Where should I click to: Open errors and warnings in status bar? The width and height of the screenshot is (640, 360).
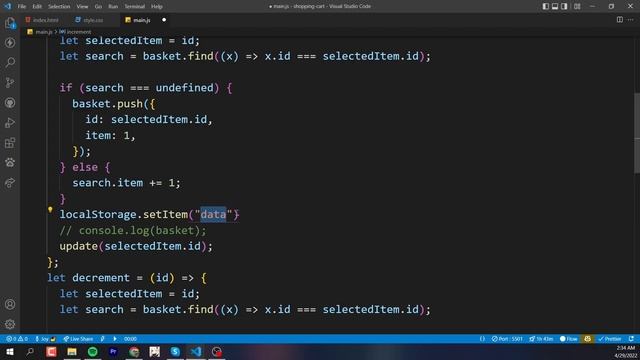point(17,339)
